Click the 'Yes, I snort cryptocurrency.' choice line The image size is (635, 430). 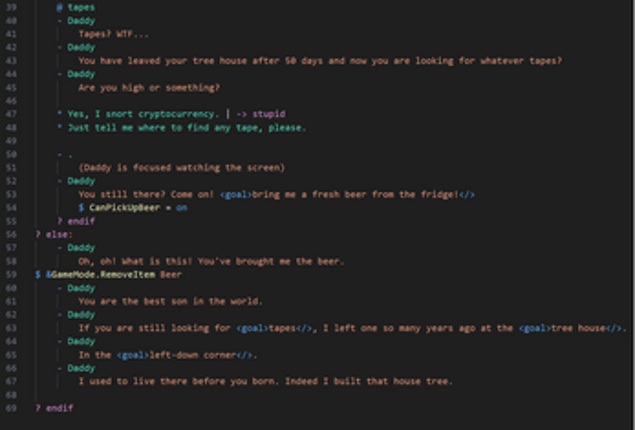(143, 114)
